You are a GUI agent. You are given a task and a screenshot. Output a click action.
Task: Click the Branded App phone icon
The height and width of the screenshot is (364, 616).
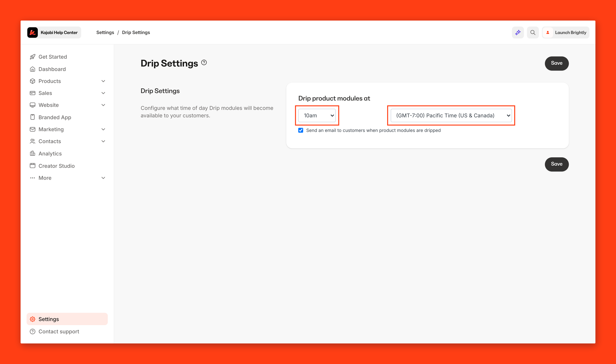(32, 117)
